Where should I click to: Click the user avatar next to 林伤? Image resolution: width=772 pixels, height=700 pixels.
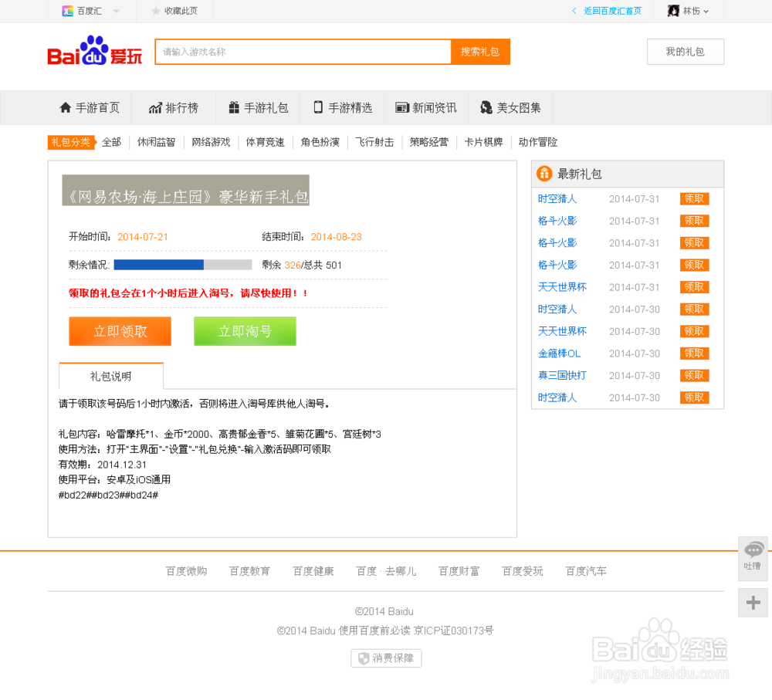(673, 11)
